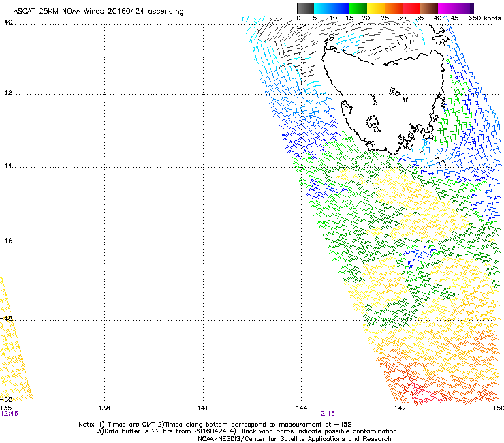The width and height of the screenshot is (504, 443).
Task: Click the title text 'ASCAT 25KM NOAA Winds 20160424 ascending'
Action: click(98, 11)
